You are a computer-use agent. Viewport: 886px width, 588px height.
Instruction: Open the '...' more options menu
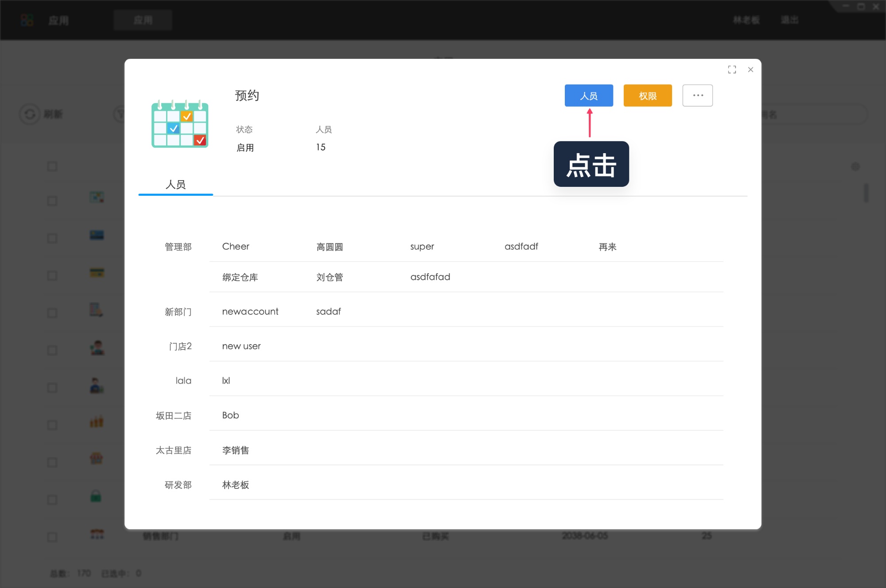(x=697, y=95)
